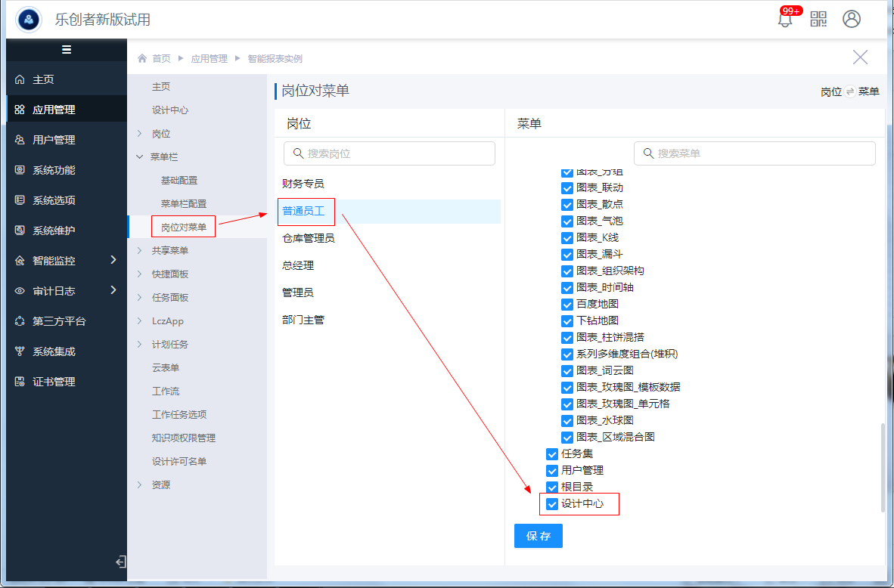The width and height of the screenshot is (894, 588).
Task: Uncheck the 设计中心 checkbox
Action: (x=552, y=504)
